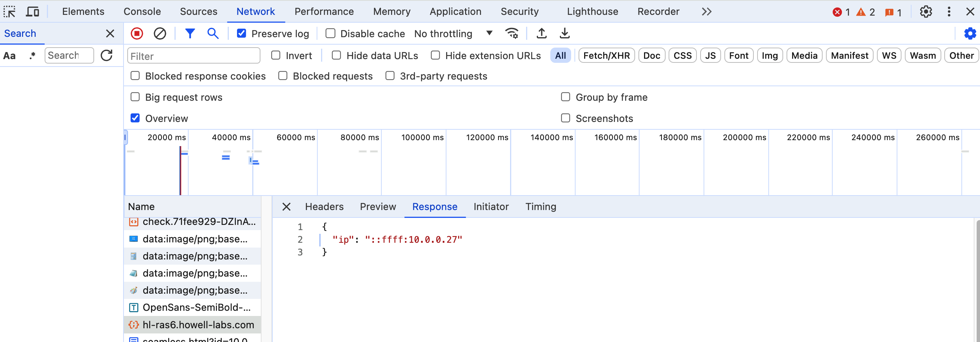Select the hl-ras6.howell-labs.com request

(198, 325)
